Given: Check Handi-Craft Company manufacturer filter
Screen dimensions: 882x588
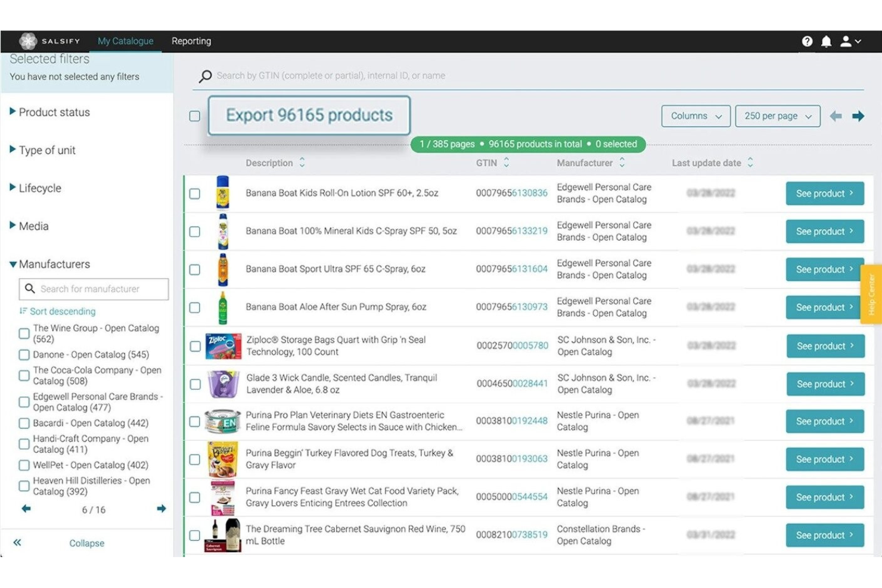Looking at the screenshot, I should click(x=24, y=444).
